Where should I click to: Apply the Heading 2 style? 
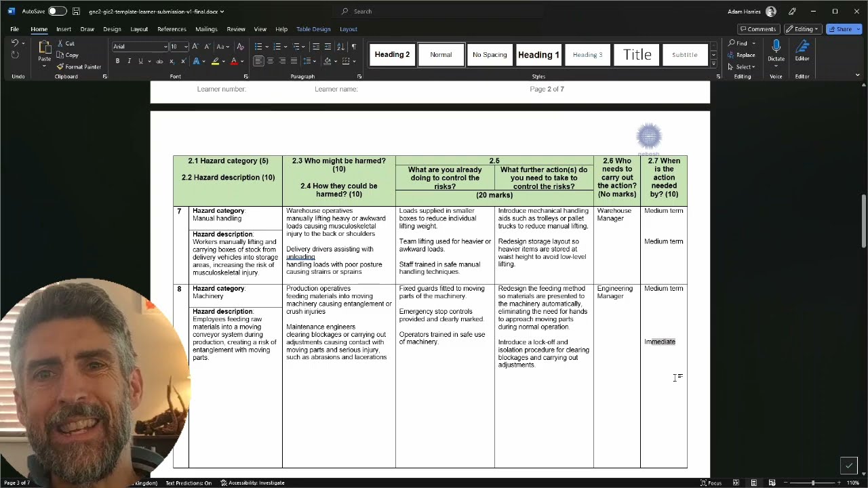coord(392,55)
